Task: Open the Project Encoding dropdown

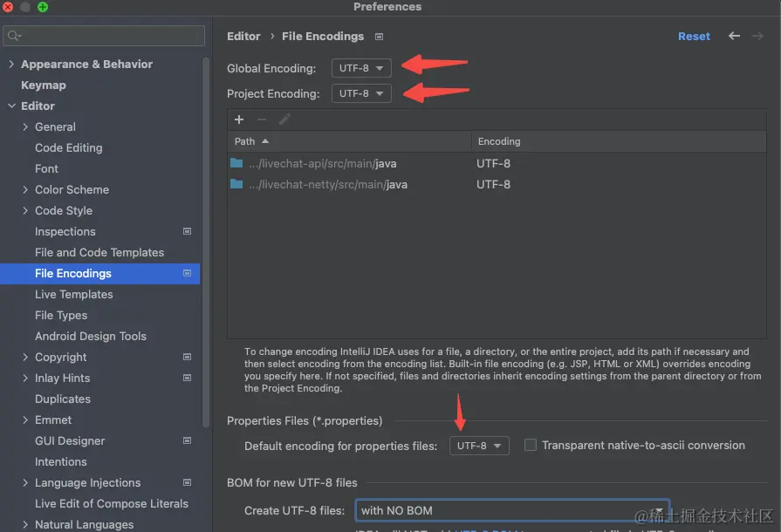Action: 361,93
